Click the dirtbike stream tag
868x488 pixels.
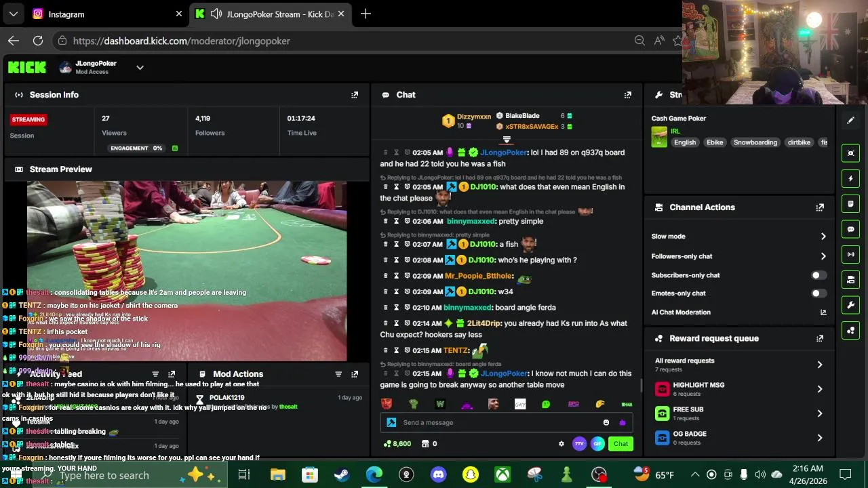[799, 143]
